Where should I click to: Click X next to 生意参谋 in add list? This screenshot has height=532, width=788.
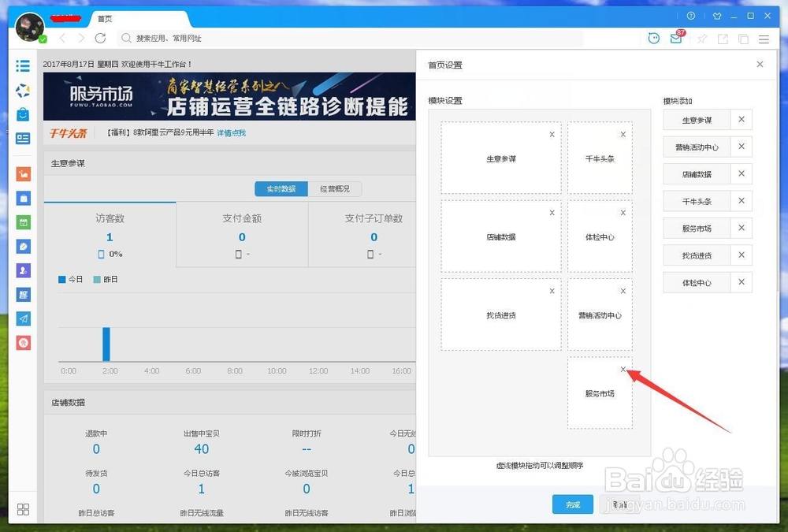[x=742, y=120]
